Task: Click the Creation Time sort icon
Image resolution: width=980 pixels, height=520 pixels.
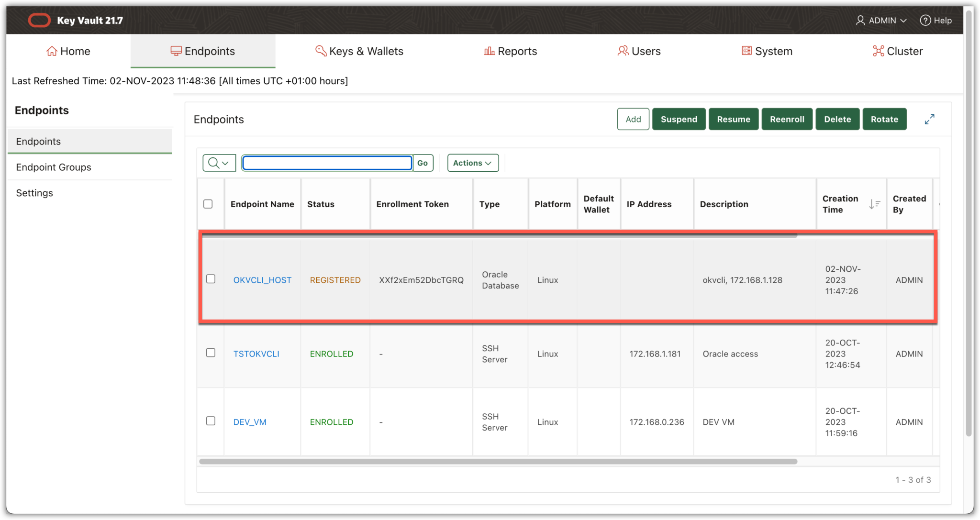Action: [874, 204]
